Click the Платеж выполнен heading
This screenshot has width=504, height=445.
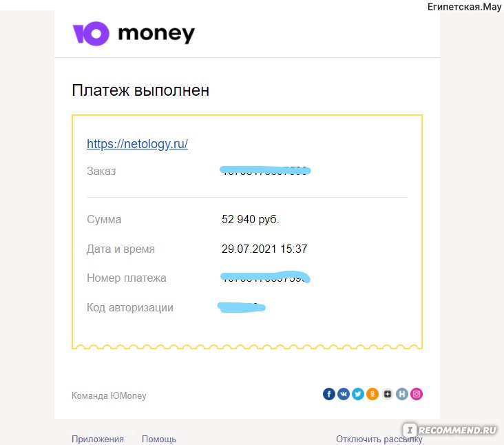pyautogui.click(x=140, y=90)
